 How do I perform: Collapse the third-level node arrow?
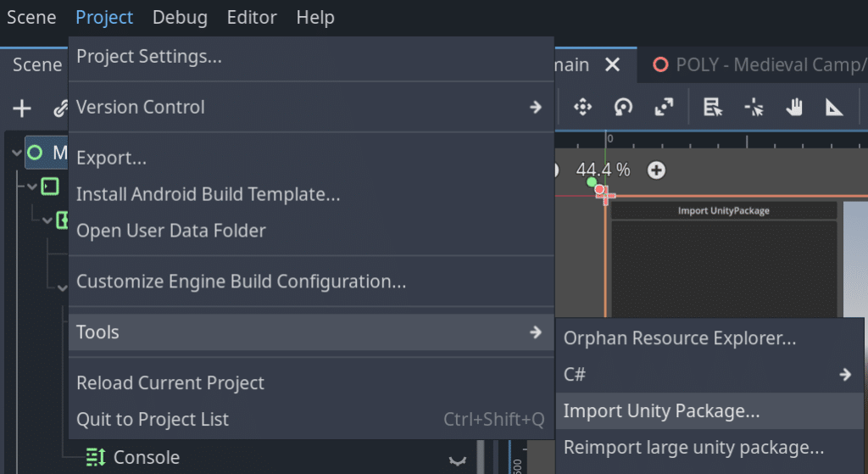tap(47, 220)
